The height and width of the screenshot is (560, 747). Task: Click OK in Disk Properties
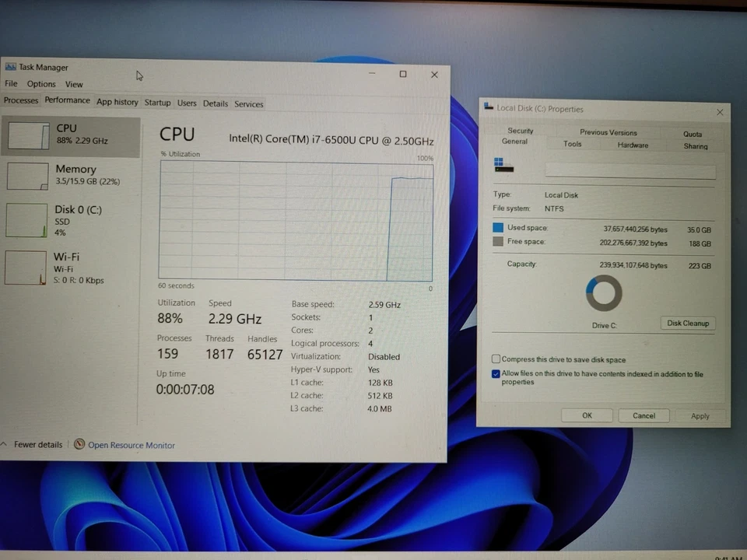[x=587, y=415]
